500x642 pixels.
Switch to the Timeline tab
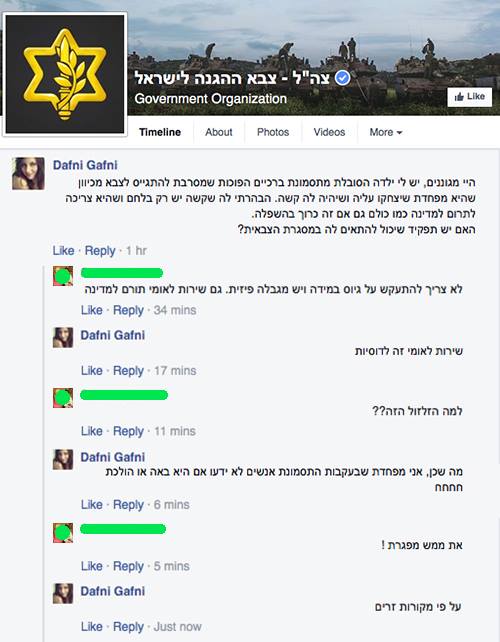coord(160,132)
